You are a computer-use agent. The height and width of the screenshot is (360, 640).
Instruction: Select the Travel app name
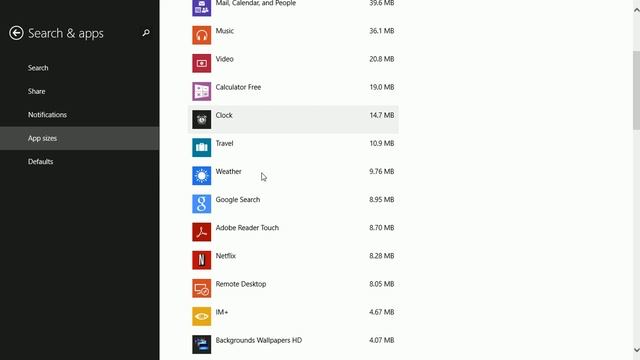click(224, 144)
